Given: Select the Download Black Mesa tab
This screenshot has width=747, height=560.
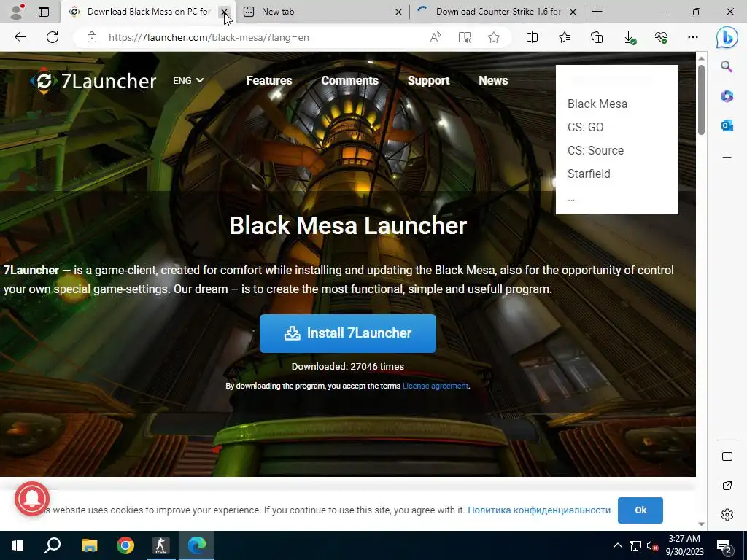Looking at the screenshot, I should click(x=149, y=12).
